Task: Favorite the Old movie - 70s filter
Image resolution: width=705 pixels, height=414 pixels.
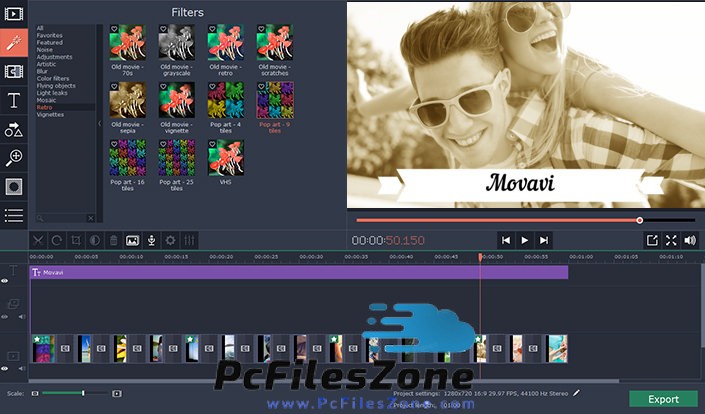Action: pyautogui.click(x=115, y=30)
